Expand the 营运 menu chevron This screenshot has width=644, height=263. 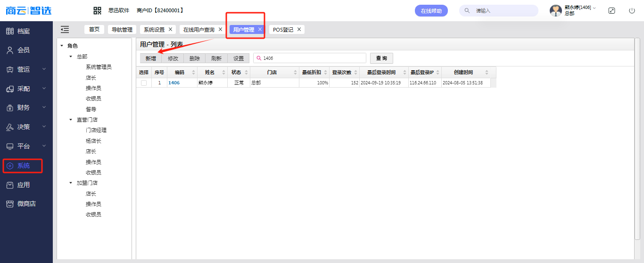click(x=44, y=69)
